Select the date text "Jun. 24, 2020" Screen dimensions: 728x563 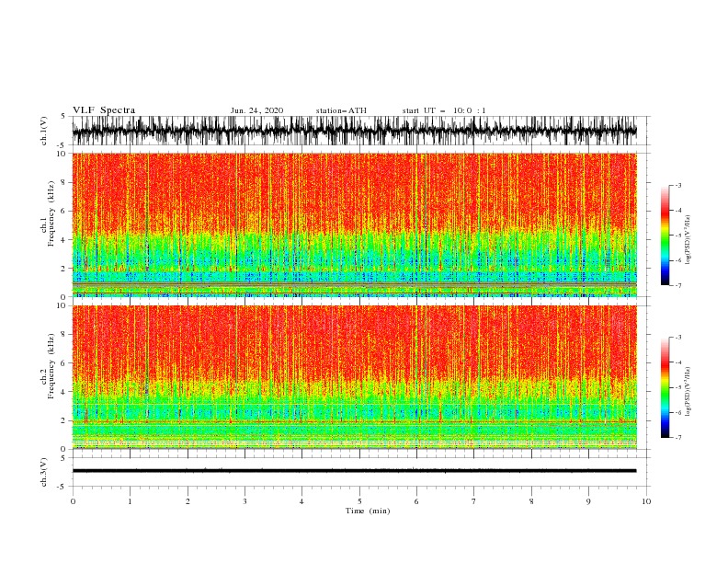click(256, 110)
